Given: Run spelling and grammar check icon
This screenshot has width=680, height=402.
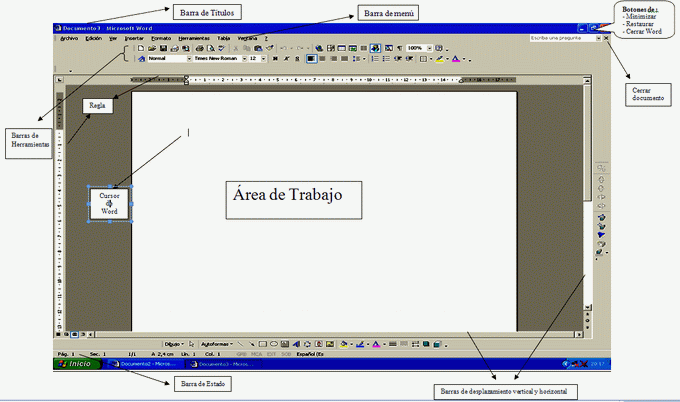Looking at the screenshot, I should tap(221, 48).
